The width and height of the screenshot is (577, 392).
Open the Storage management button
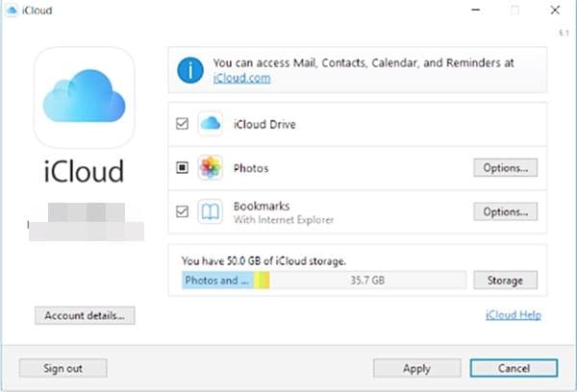[505, 281]
